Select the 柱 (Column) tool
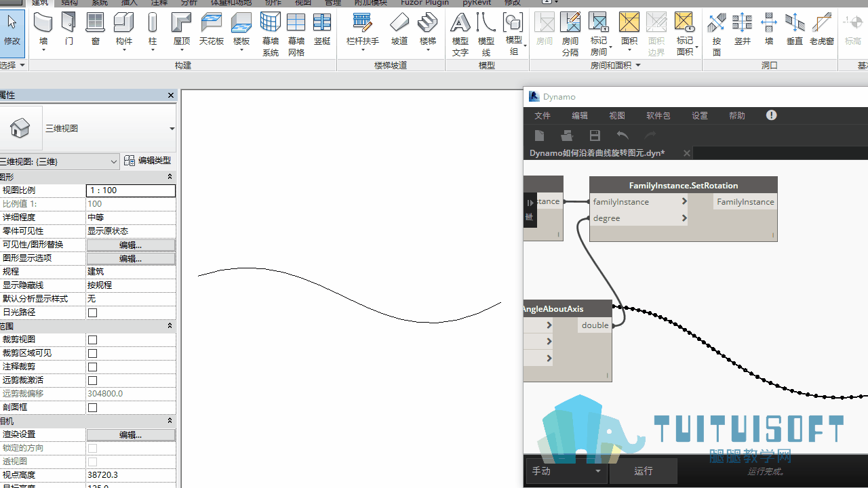The width and height of the screenshot is (868, 488). click(x=153, y=31)
